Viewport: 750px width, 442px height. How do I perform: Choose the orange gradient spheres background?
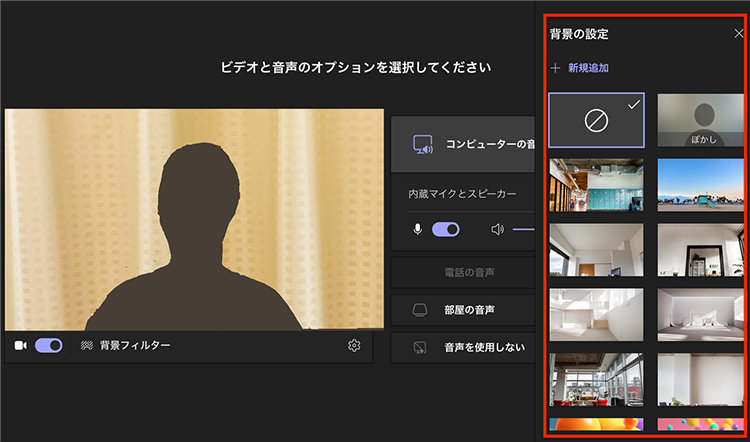tap(596, 425)
